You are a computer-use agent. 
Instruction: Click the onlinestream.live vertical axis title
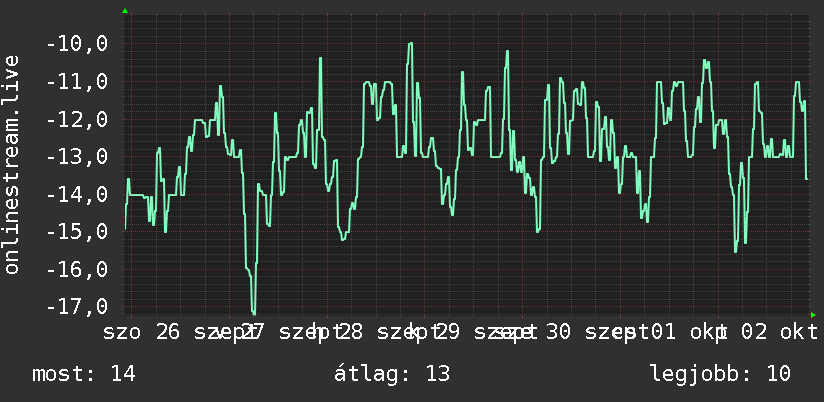[12, 164]
